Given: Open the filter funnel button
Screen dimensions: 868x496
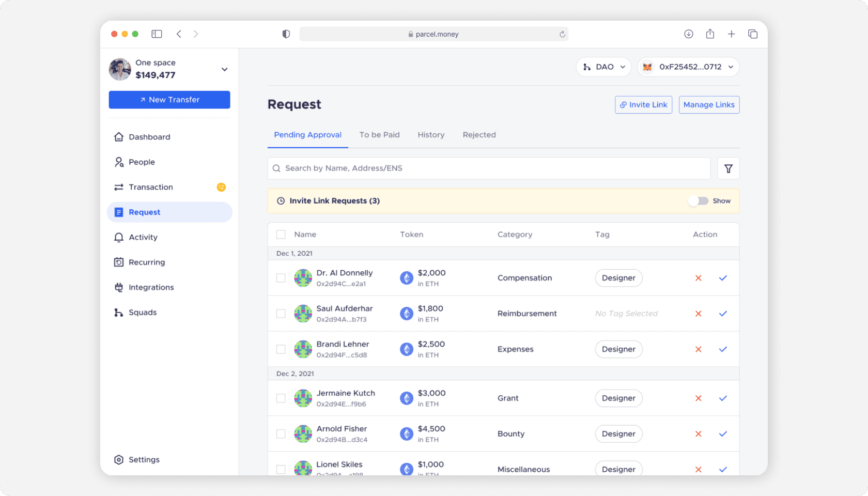Looking at the screenshot, I should [728, 168].
